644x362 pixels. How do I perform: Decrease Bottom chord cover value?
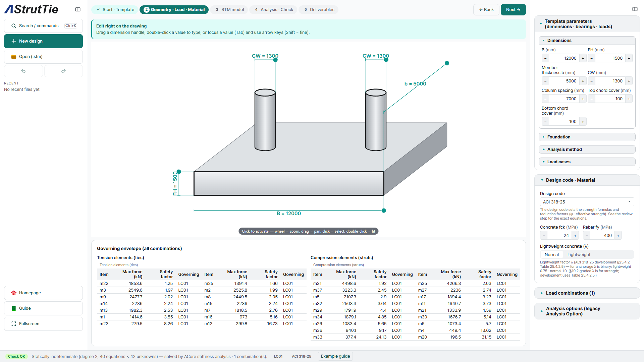pos(545,122)
